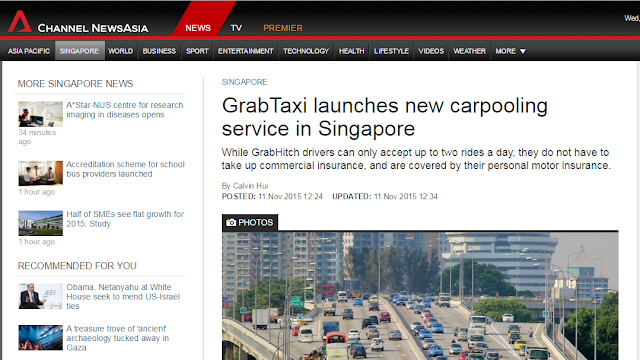Viewport: 640px width, 360px height.
Task: Open treasure trove archaeology Gaza article
Action: click(118, 338)
